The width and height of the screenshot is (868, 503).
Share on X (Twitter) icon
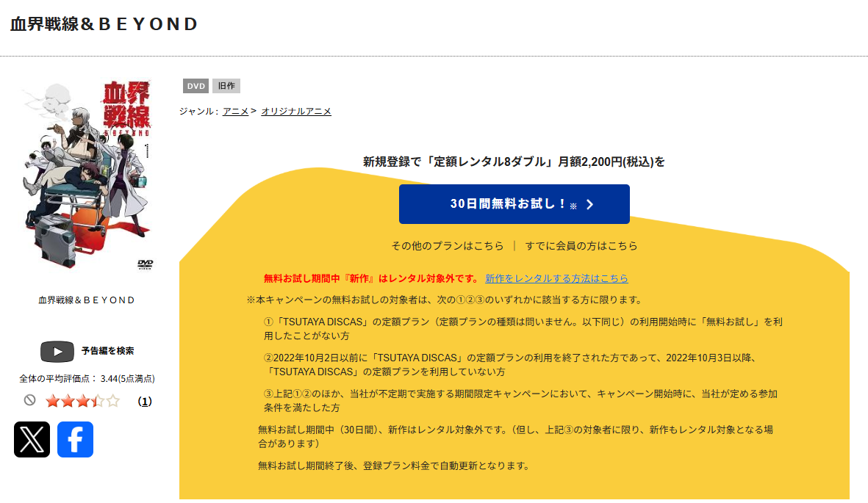pyautogui.click(x=32, y=439)
